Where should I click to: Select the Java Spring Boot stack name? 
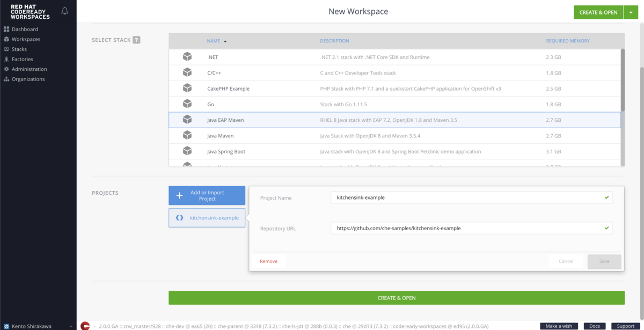(226, 151)
